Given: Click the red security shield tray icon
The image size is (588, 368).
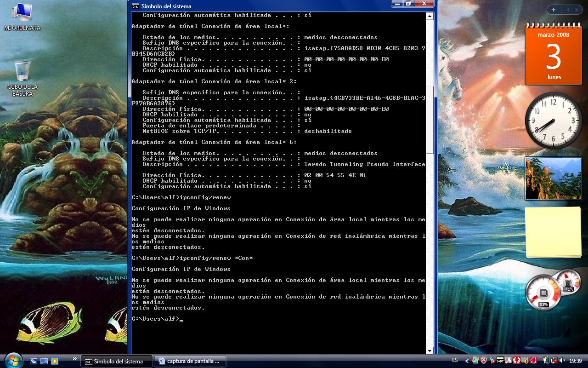Looking at the screenshot, I should tap(484, 361).
